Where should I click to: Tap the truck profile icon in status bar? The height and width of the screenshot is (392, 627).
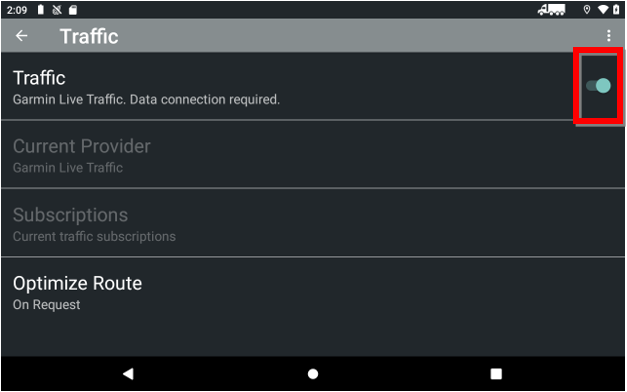point(551,10)
